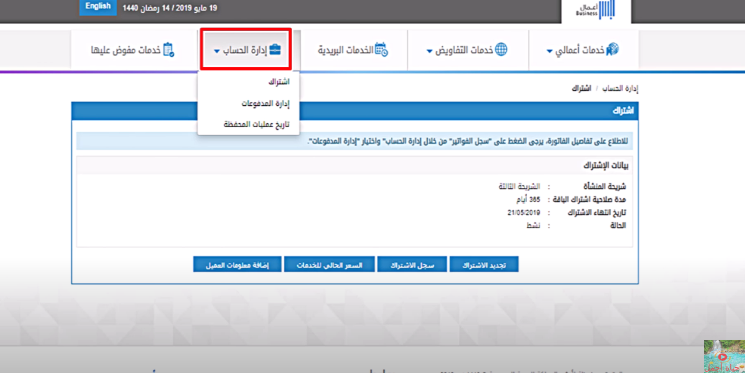The width and height of the screenshot is (745, 373).
Task: Open the إدارة الحساب breadcrumb link
Action: (x=620, y=89)
